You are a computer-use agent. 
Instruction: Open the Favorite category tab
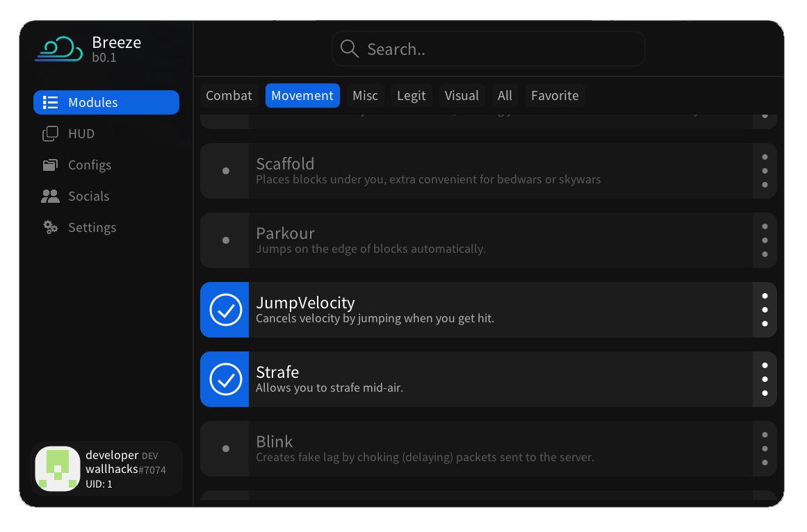(x=555, y=95)
